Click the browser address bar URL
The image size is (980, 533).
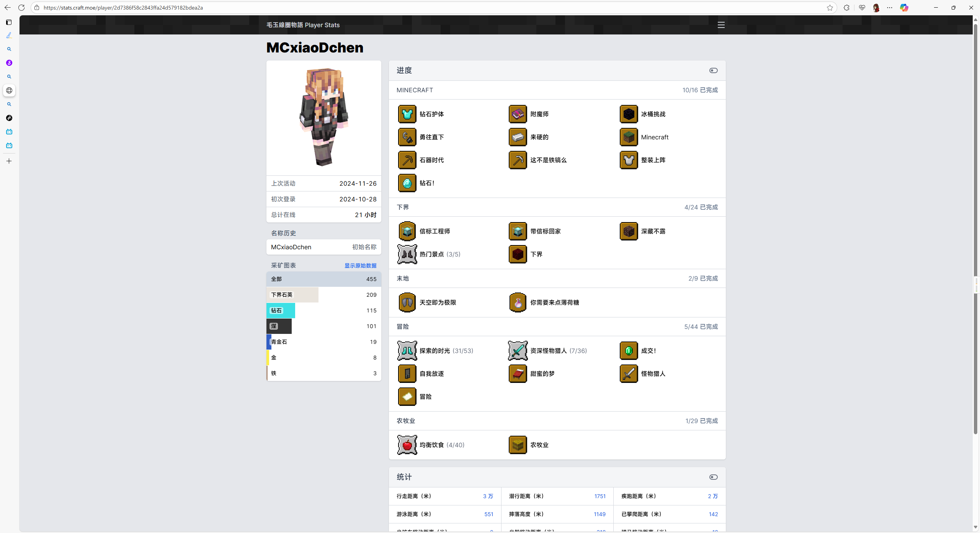point(123,8)
